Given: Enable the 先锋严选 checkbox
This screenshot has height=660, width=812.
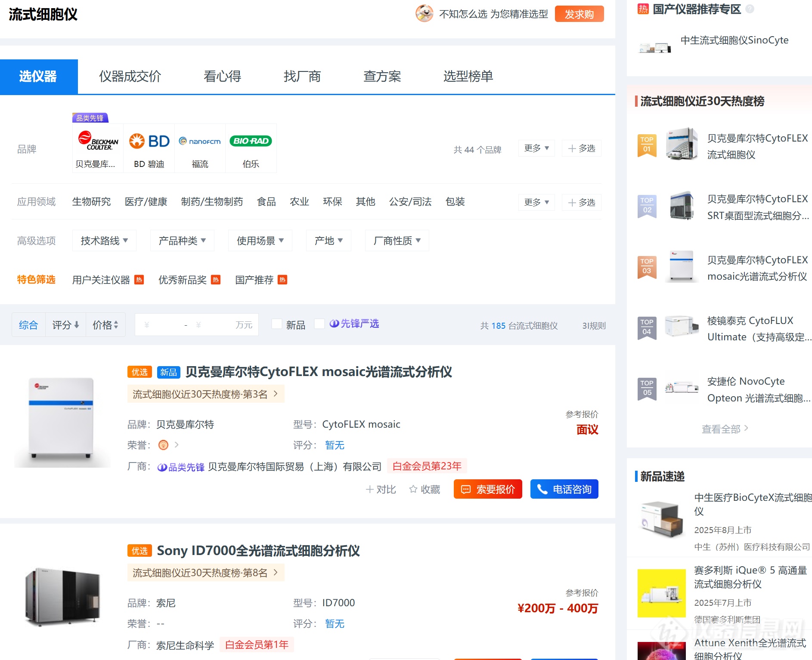Looking at the screenshot, I should 319,324.
